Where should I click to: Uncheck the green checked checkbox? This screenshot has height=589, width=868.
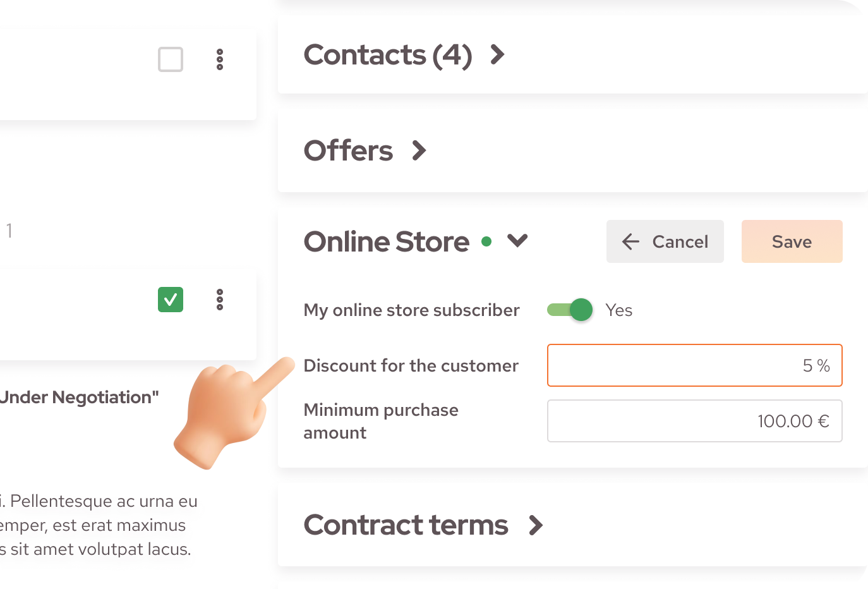pos(170,300)
